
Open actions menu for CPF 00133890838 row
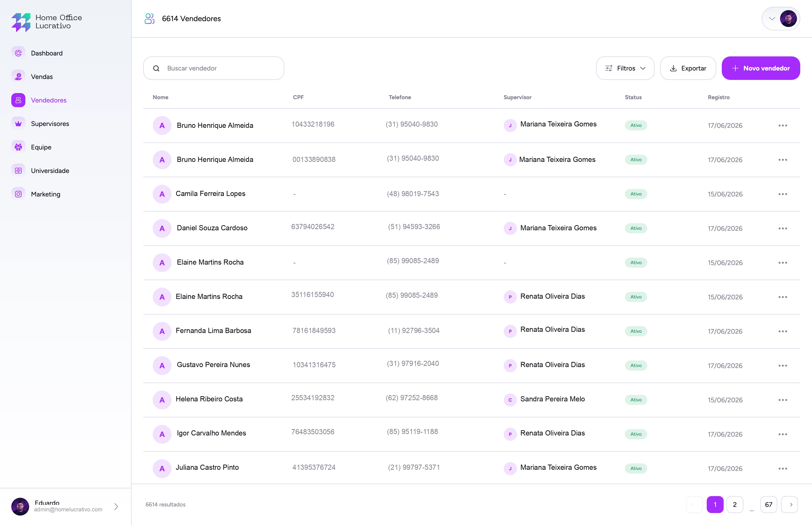(783, 160)
